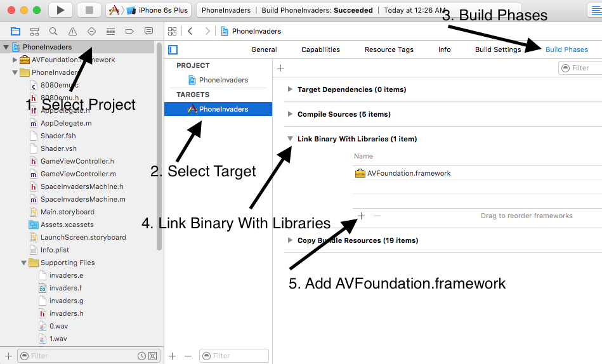Toggle source-control status filter icon
Screen dimensions: 602x364
152,356
